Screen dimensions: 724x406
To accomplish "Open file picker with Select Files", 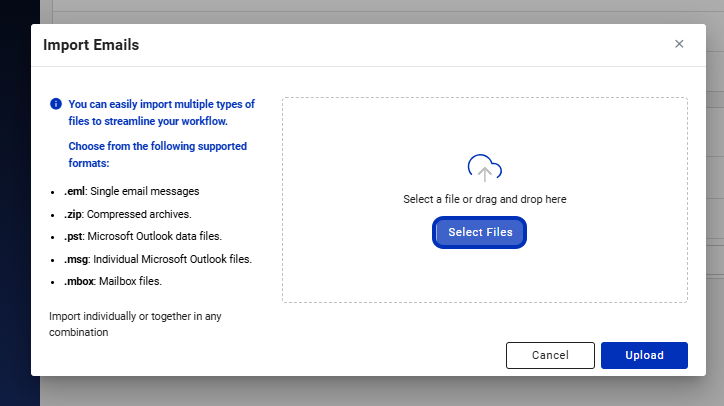I will click(479, 232).
